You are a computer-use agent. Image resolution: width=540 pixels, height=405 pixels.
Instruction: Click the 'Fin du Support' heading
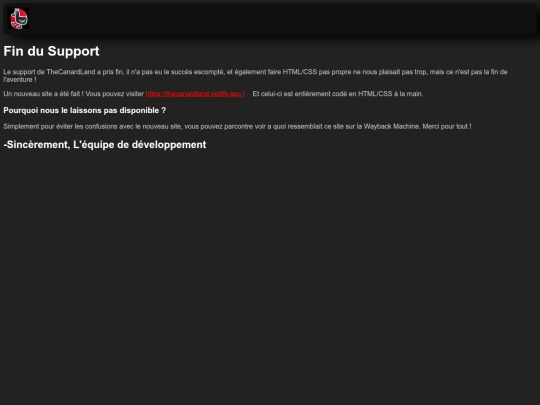point(51,51)
